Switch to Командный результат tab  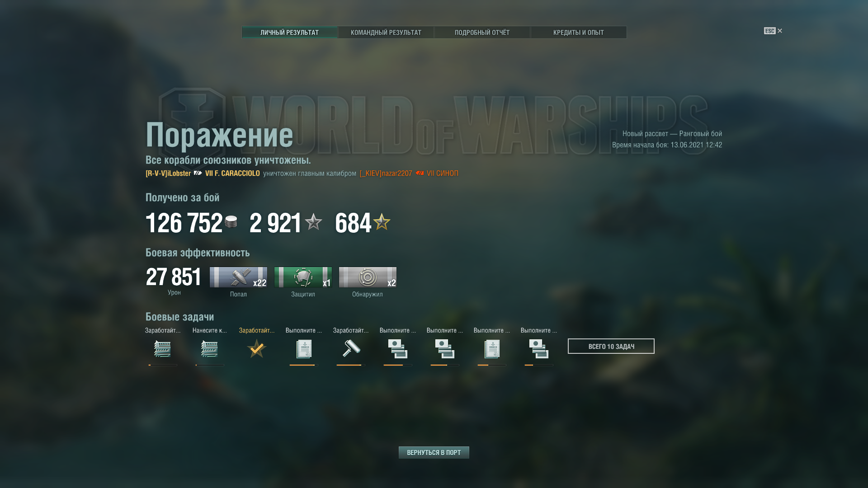386,33
